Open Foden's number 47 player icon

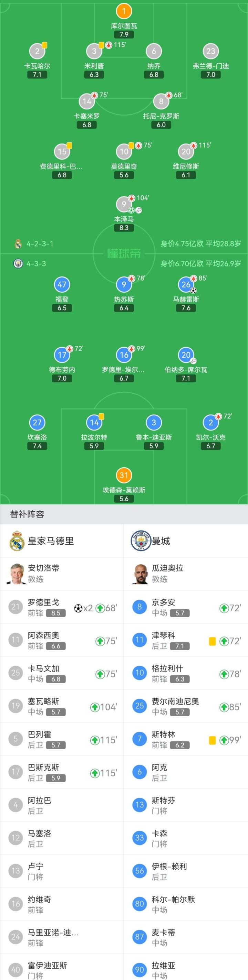[x=62, y=284]
